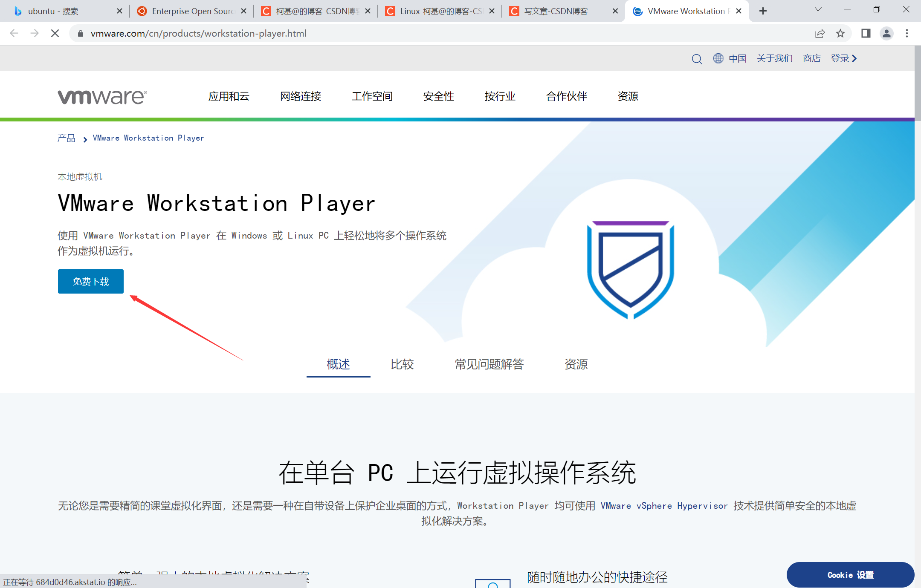Click the vmware logo
This screenshot has width=921, height=588.
[x=102, y=97]
